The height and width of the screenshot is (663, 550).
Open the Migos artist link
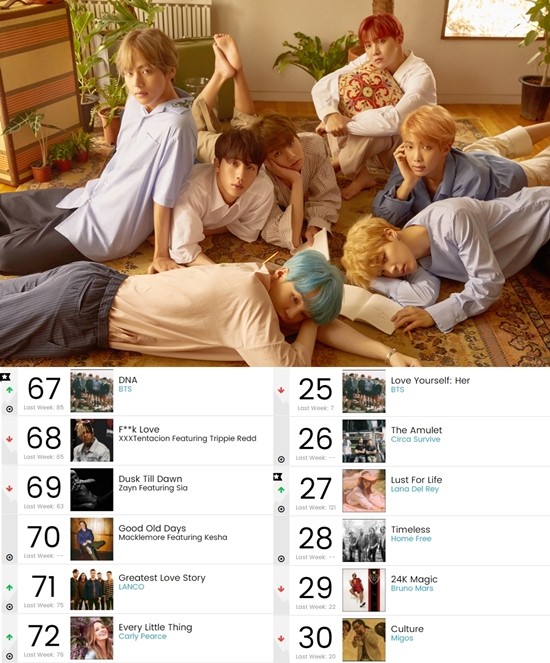(402, 638)
